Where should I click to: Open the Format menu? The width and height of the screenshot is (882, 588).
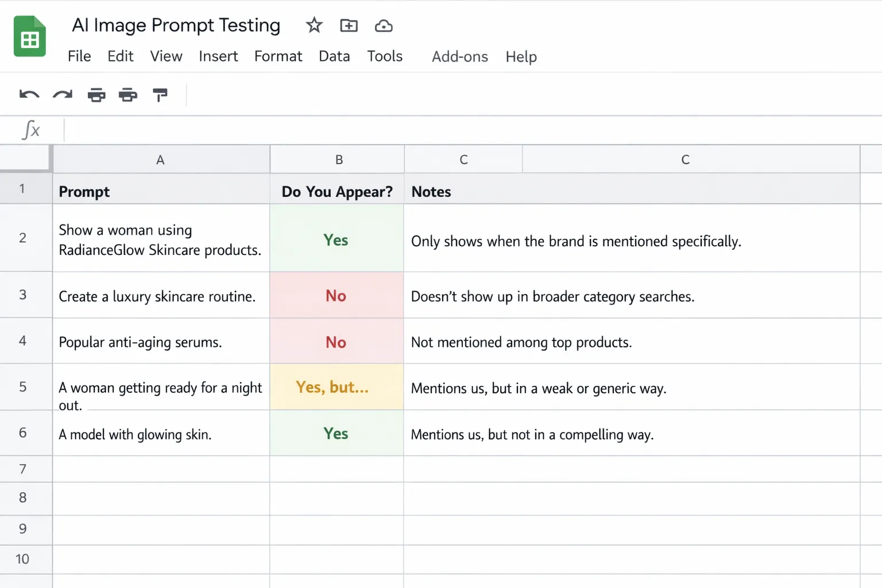pyautogui.click(x=278, y=56)
